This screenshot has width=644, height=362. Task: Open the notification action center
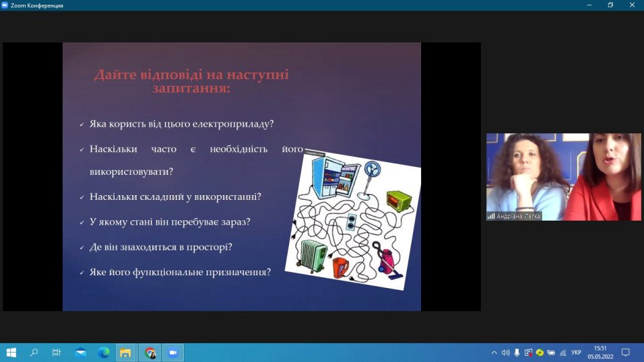point(625,353)
